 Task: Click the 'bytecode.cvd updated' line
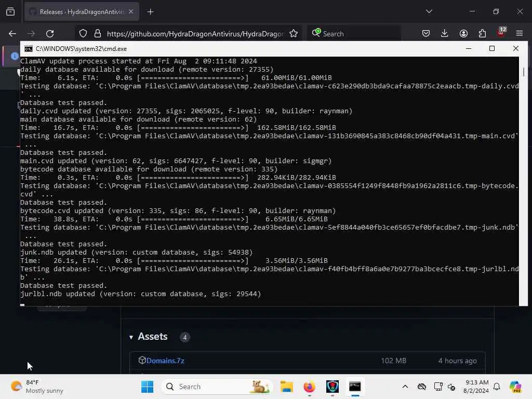click(178, 211)
